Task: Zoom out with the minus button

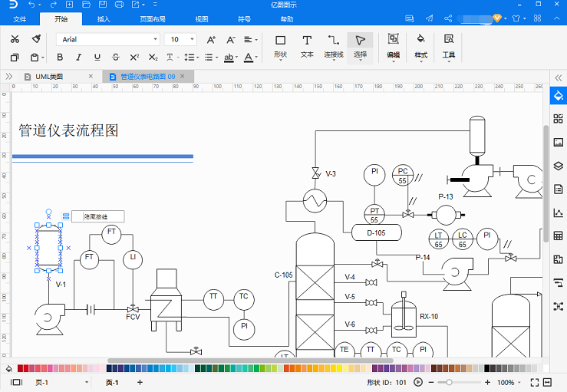Action: point(431,382)
